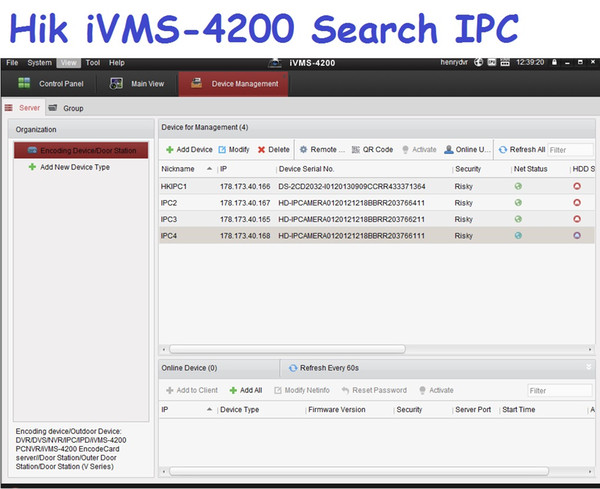
Task: Lock the client with the padlock icon
Action: (x=554, y=62)
